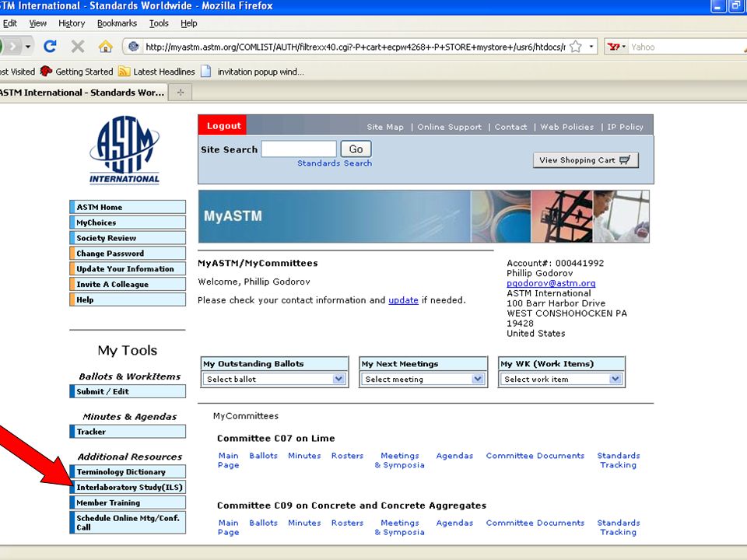The image size is (747, 560).
Task: Open the Tools menu
Action: coord(159,23)
